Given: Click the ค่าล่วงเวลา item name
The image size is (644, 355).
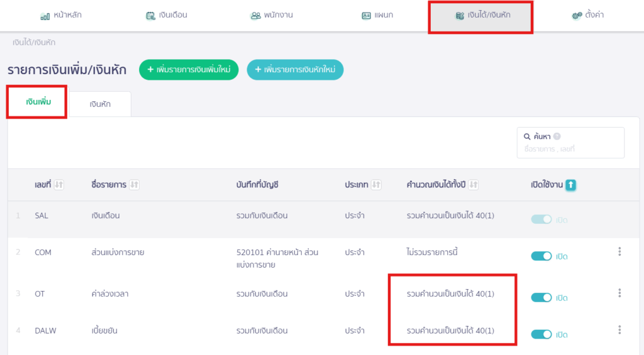Looking at the screenshot, I should (x=110, y=294).
